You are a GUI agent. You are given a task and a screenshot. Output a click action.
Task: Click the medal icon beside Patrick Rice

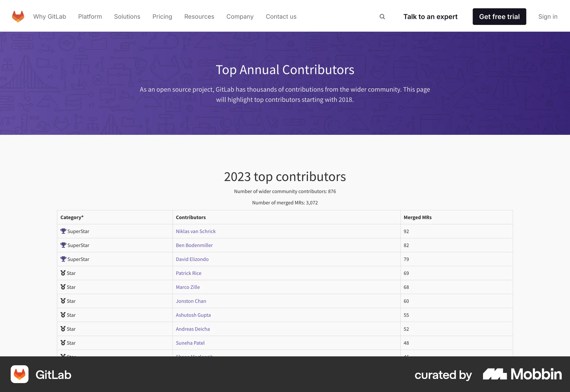point(63,273)
